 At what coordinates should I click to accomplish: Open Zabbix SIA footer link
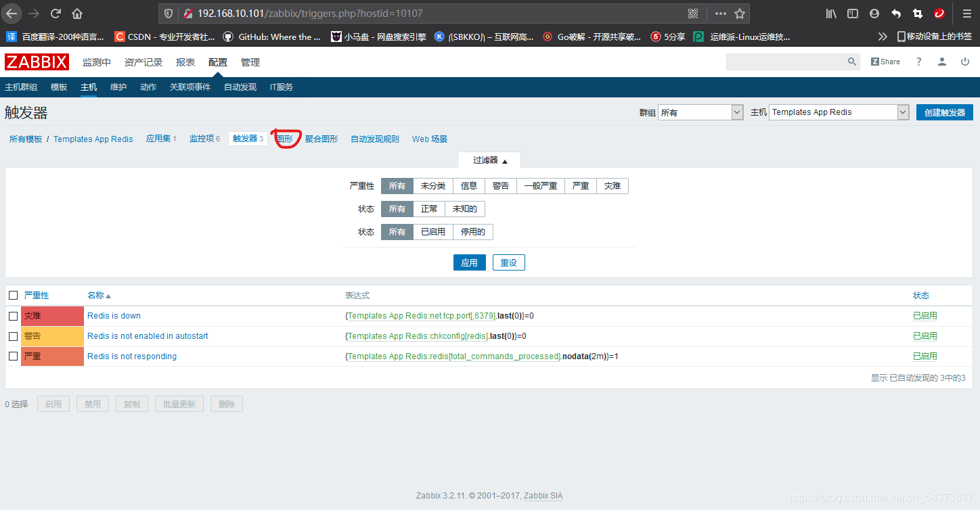pos(543,496)
